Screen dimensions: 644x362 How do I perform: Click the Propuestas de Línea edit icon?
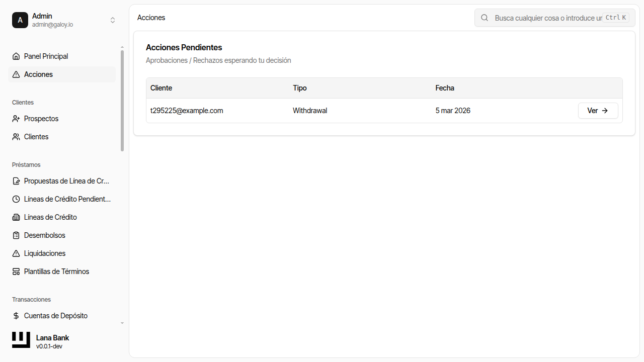point(16,181)
